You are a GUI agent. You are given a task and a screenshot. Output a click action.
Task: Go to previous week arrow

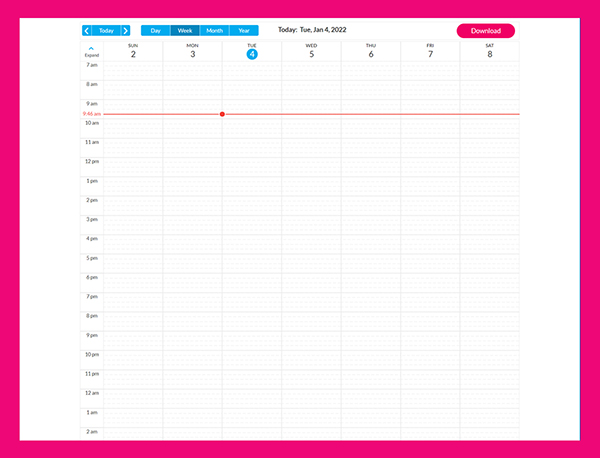click(87, 31)
